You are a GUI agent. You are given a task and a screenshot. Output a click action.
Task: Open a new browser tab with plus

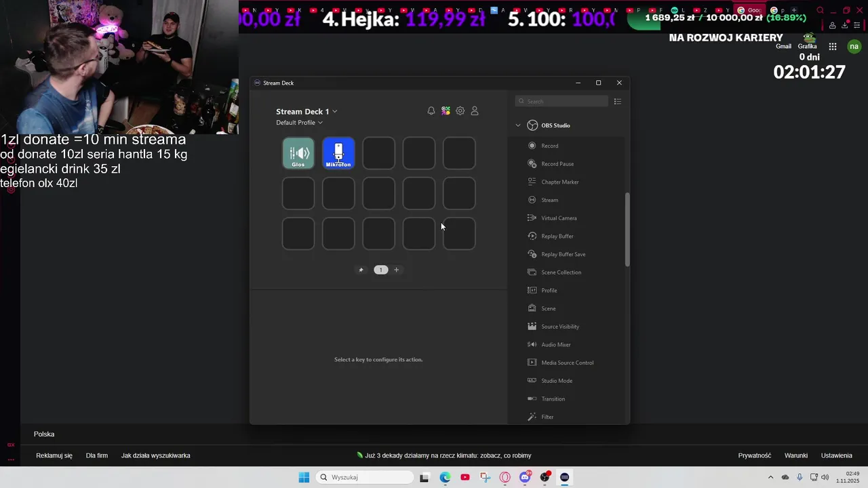[794, 10]
